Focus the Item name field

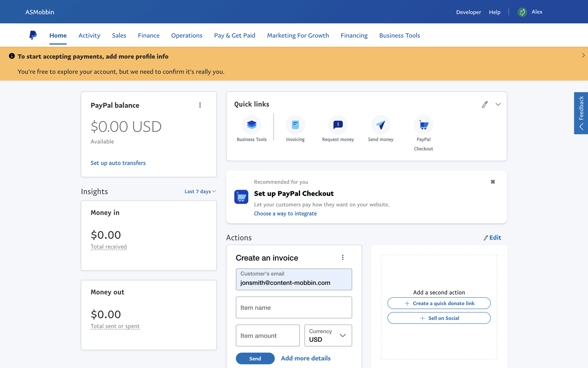(294, 308)
